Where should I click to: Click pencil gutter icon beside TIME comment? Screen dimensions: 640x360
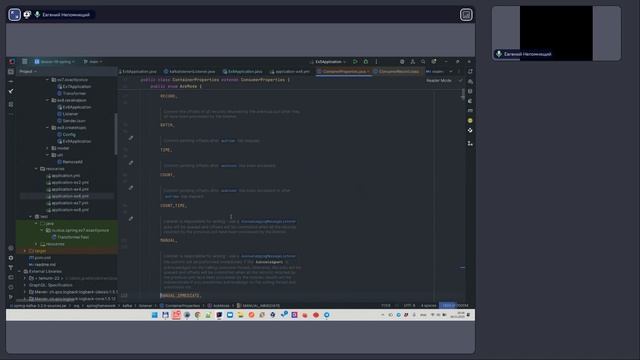click(131, 138)
